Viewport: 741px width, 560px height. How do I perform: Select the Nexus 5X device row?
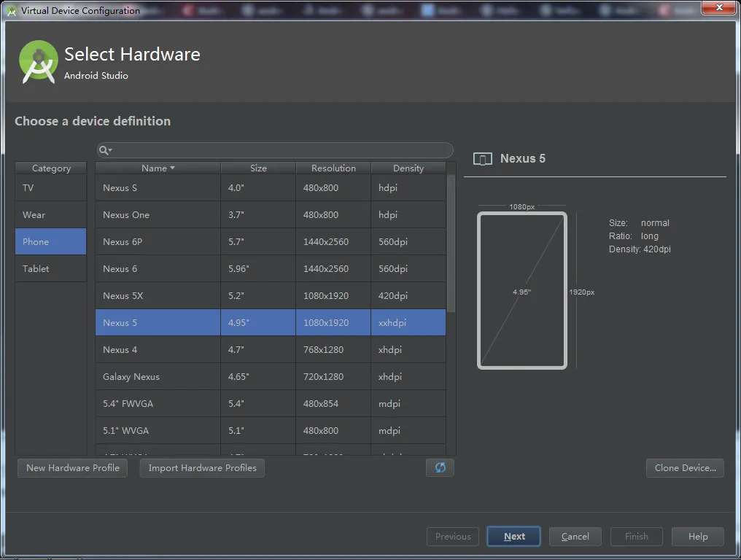[271, 295]
